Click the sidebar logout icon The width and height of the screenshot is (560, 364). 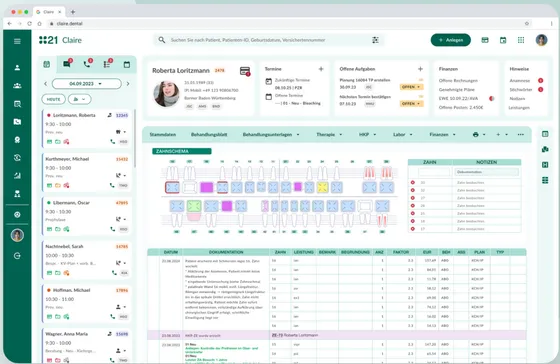point(17,256)
